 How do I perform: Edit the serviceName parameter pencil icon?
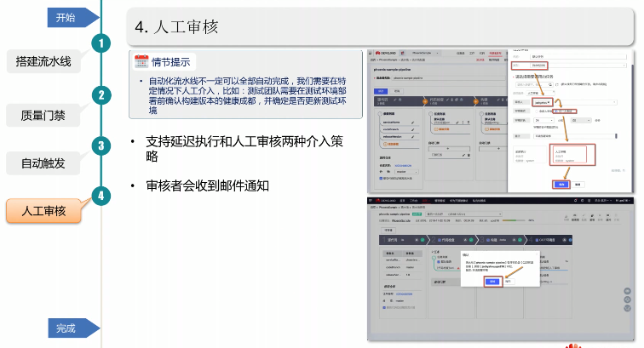[x=412, y=123]
